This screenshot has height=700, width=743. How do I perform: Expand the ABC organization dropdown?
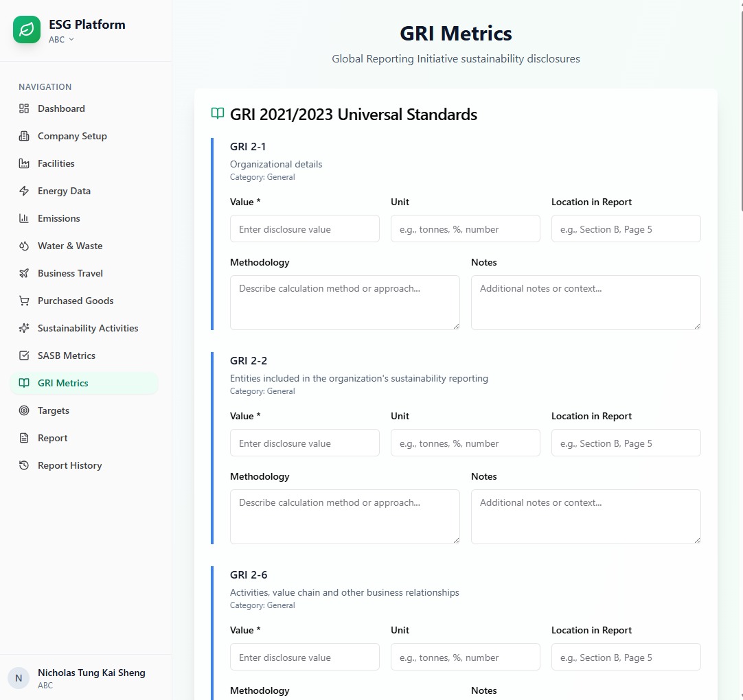pyautogui.click(x=61, y=40)
